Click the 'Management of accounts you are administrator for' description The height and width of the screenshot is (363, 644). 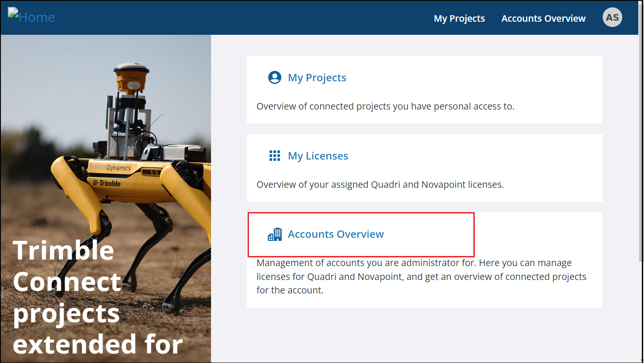point(422,276)
